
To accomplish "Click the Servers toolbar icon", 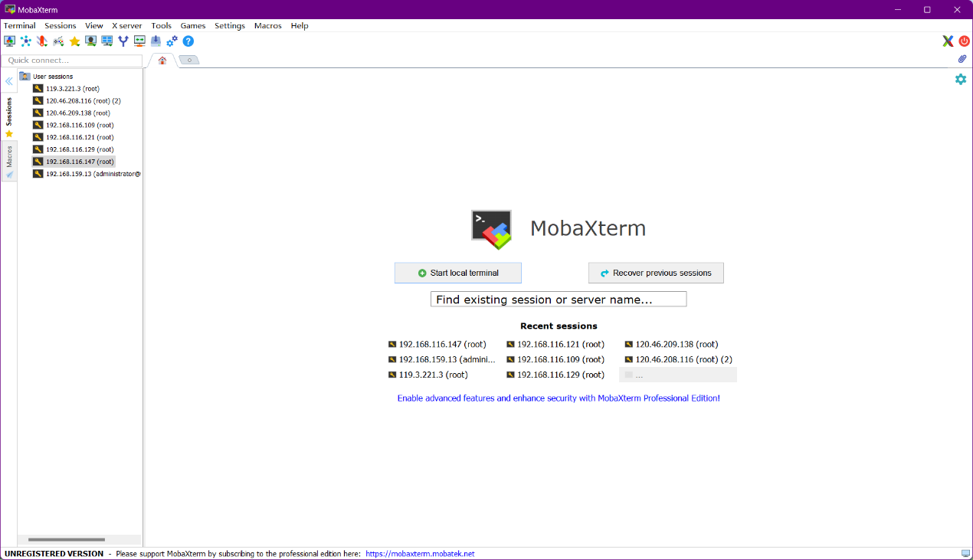I will click(x=26, y=41).
